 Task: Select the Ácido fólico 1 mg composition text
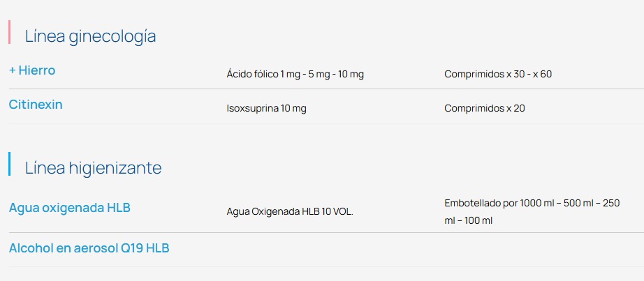(x=295, y=75)
